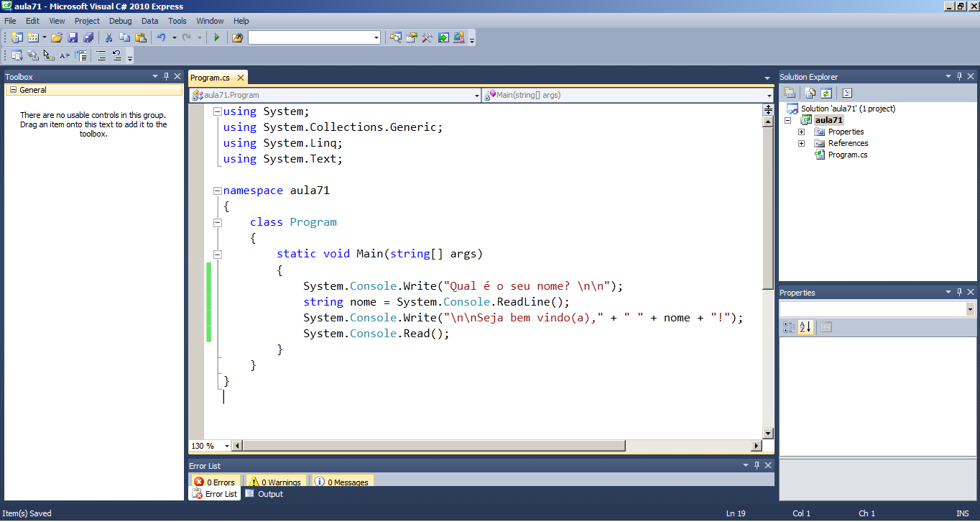This screenshot has width=980, height=522.
Task: Select Solution 'aula71' (1 project) node
Action: click(848, 109)
